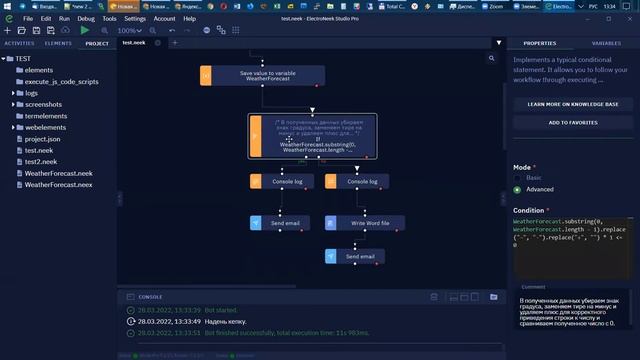Screen dimensions: 640x360
Task: Select the Write Word file block
Action: [x=365, y=223]
